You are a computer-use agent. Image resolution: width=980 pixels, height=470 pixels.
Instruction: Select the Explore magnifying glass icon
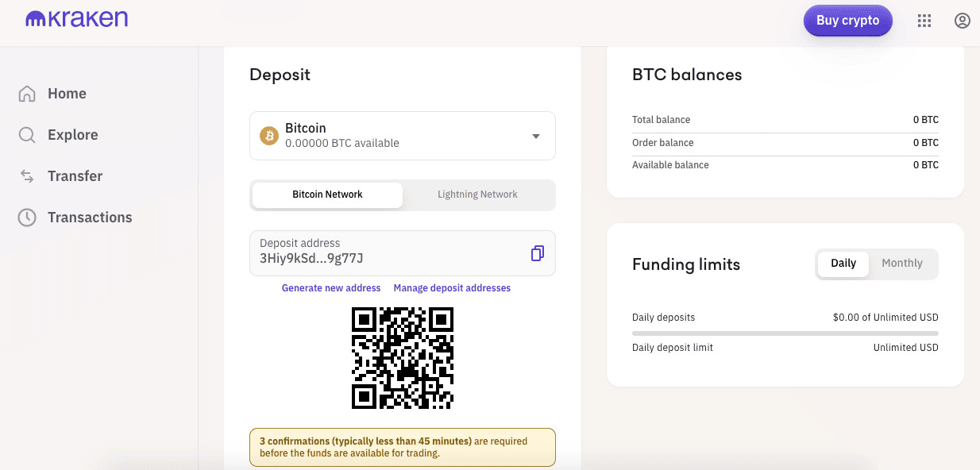click(x=25, y=134)
